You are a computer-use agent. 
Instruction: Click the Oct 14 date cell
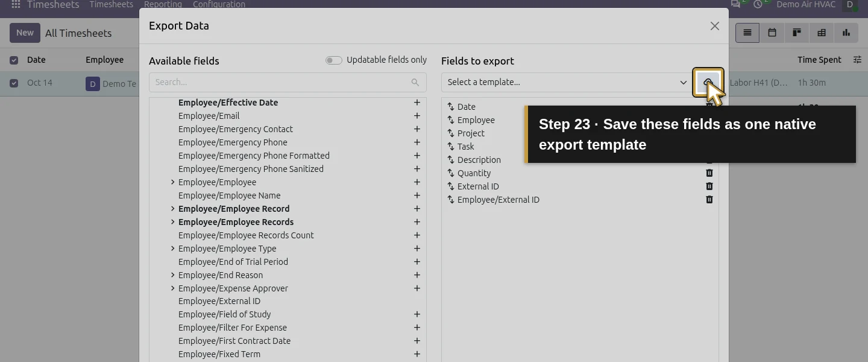click(x=40, y=83)
